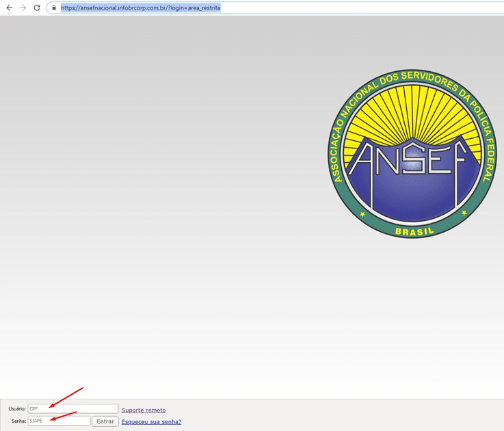
Task: Open the Esqueceu sua senha? link
Action: click(151, 421)
